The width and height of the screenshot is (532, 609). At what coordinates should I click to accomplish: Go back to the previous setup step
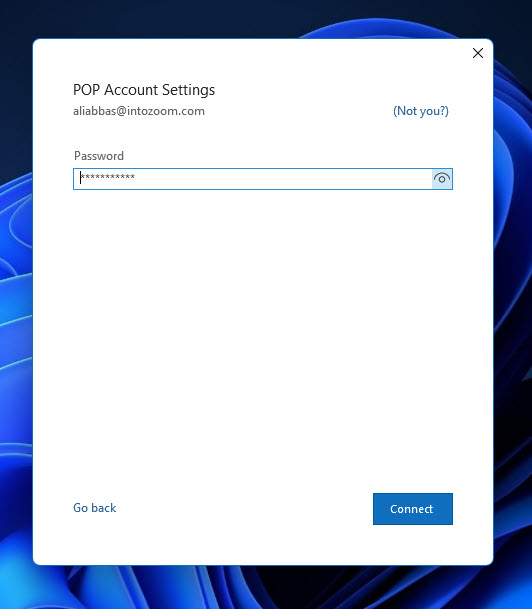click(94, 508)
